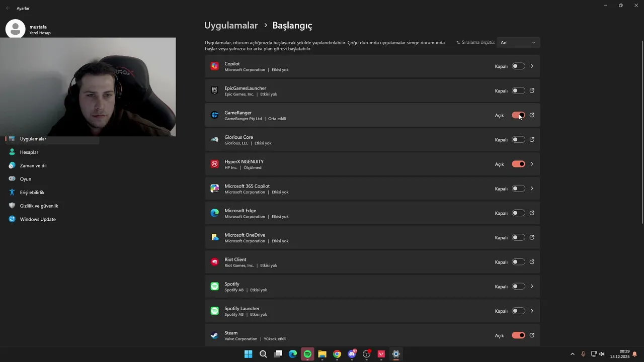This screenshot has width=644, height=362.
Task: Click the Microsoft 365 Copilot app icon
Action: (x=215, y=189)
